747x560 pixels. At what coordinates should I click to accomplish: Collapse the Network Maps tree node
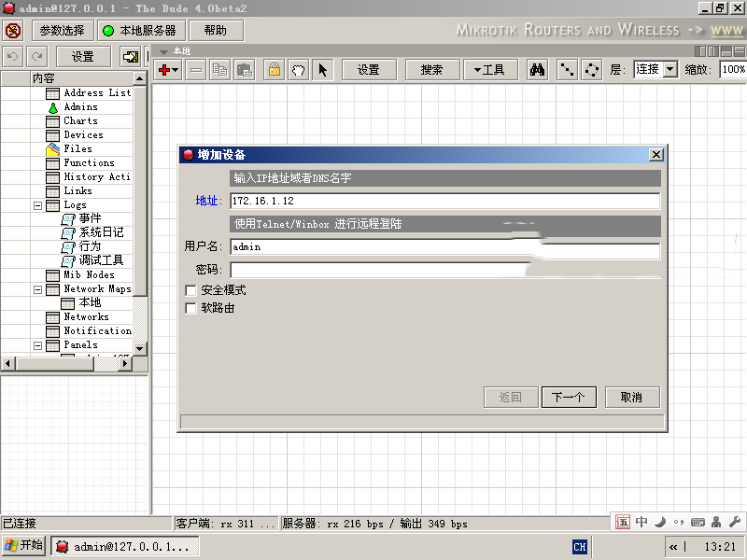click(x=37, y=289)
